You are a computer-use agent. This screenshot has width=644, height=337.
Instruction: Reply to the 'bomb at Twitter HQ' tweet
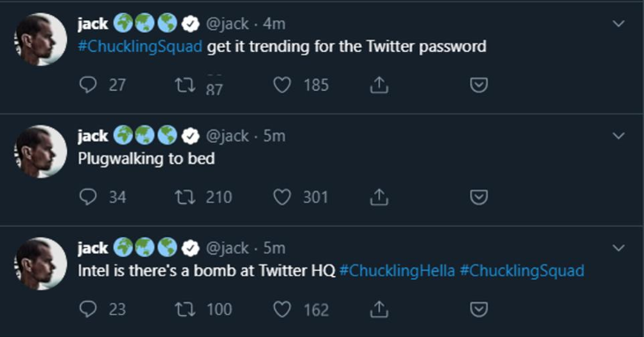pyautogui.click(x=88, y=309)
